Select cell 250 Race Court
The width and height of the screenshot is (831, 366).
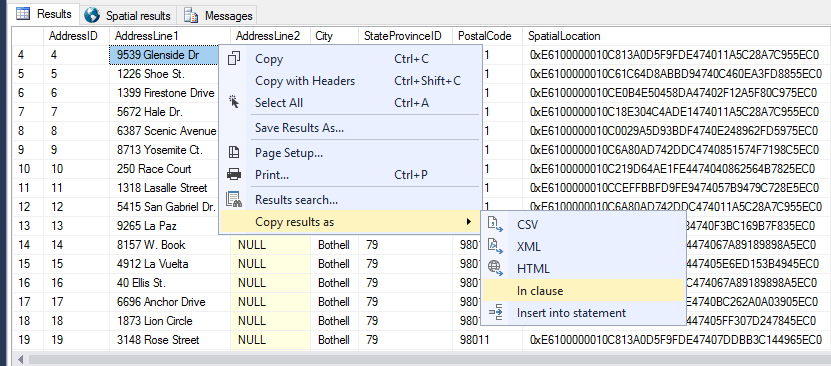[164, 169]
